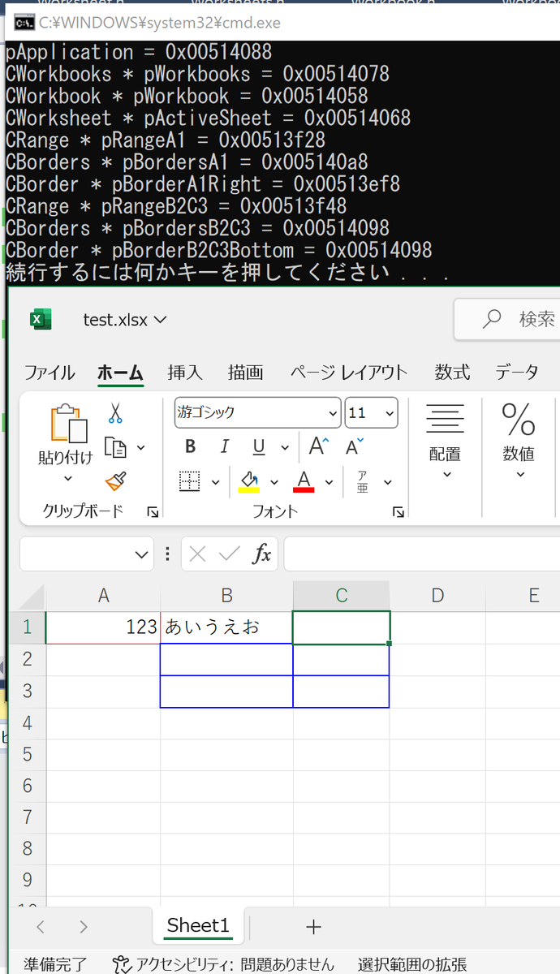
Task: Click the formula bar confirm checkmark icon
Action: 230,554
